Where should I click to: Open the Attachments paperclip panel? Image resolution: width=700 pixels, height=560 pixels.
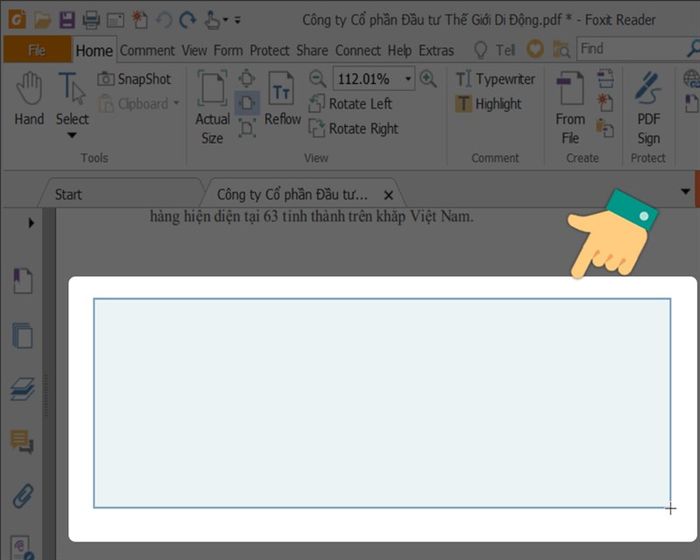[23, 496]
